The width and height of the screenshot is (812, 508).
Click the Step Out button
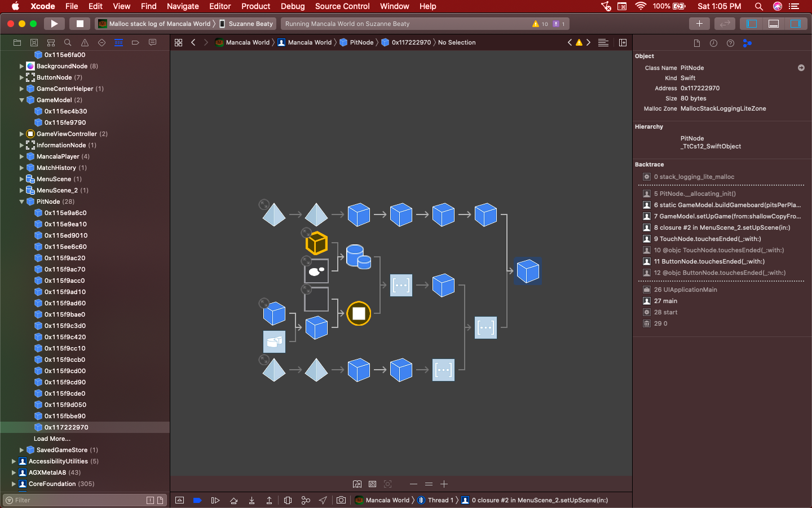point(270,500)
